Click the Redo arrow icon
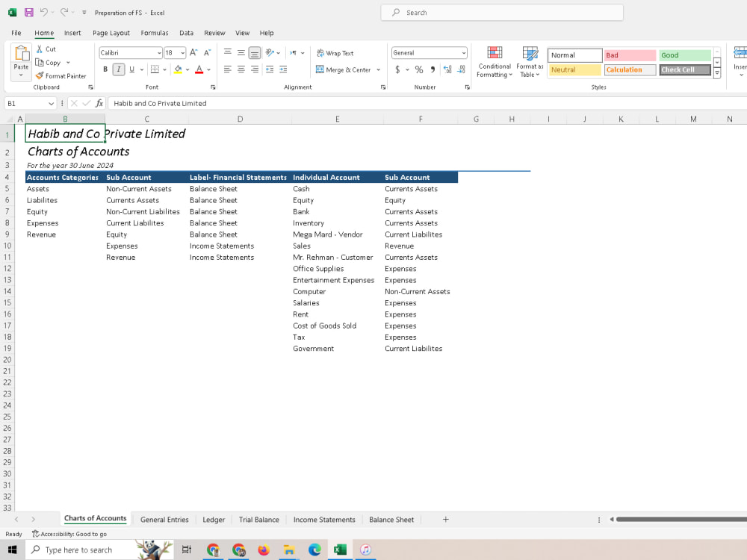Image resolution: width=747 pixels, height=560 pixels. click(63, 13)
